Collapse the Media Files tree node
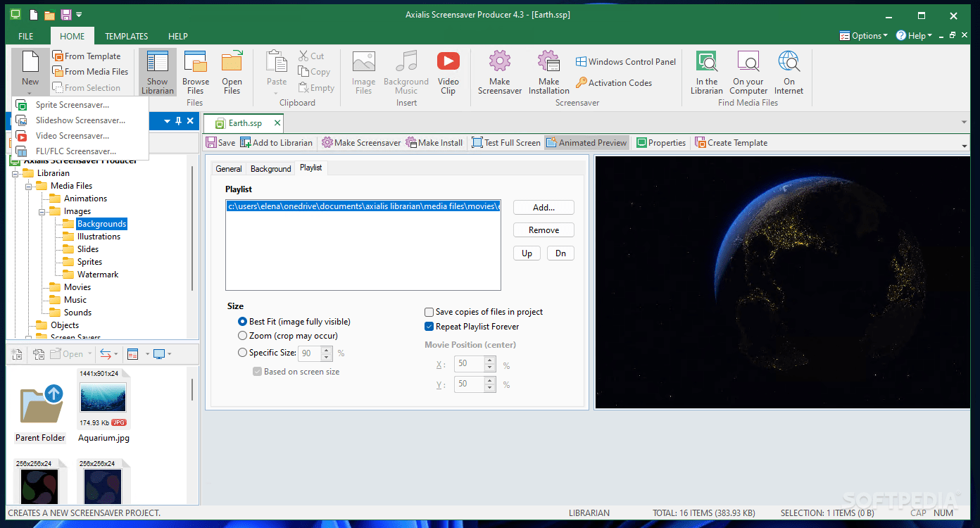The width and height of the screenshot is (980, 528). [x=29, y=186]
